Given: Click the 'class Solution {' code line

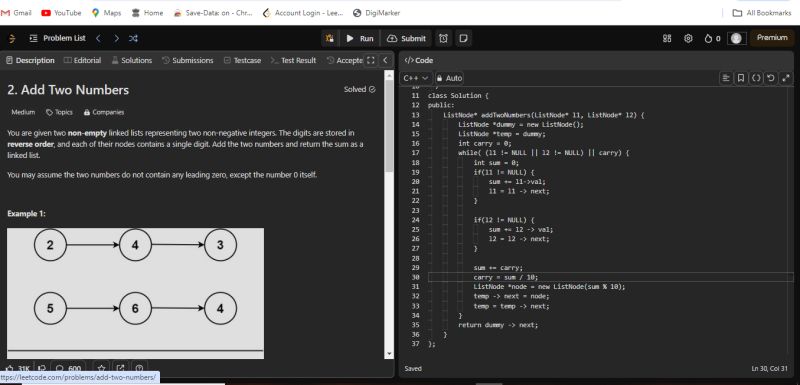Looking at the screenshot, I should [458, 95].
